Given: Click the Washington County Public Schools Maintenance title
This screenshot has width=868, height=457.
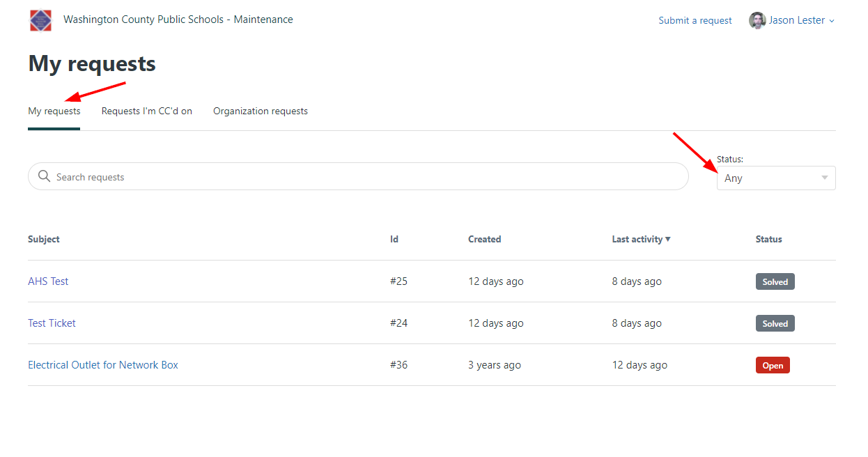Looking at the screenshot, I should tap(178, 20).
